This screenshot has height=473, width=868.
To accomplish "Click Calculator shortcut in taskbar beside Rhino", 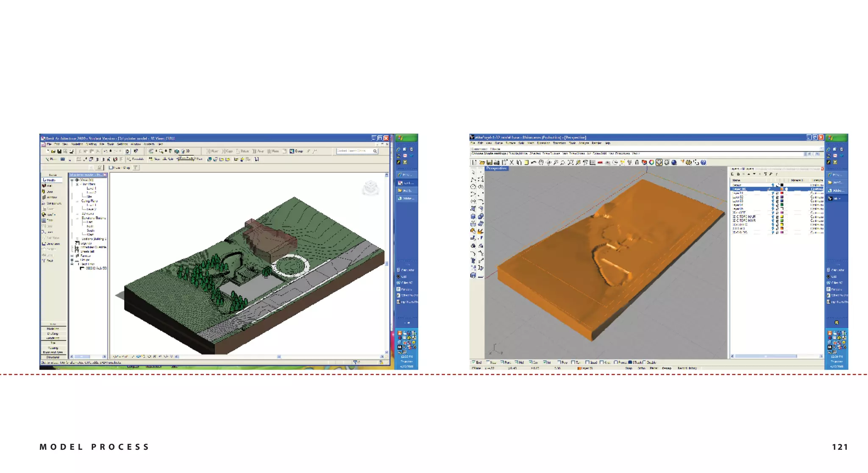I will 835,270.
